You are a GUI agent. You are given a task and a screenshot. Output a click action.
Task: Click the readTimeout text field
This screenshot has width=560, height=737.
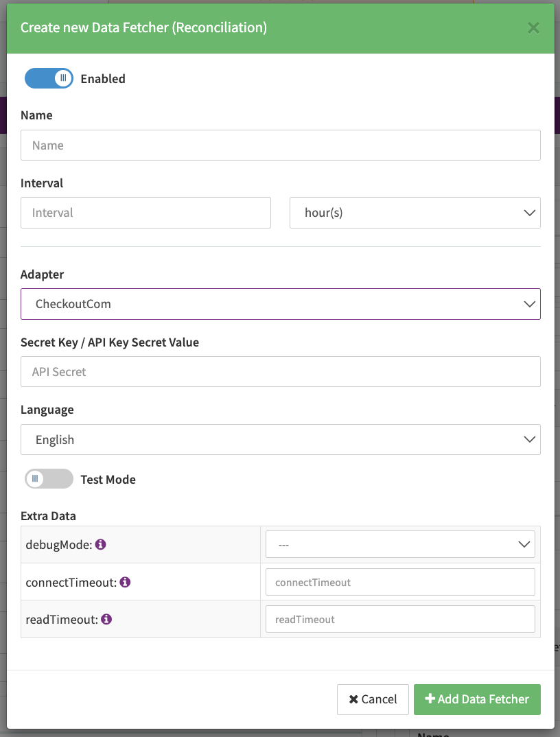(399, 619)
